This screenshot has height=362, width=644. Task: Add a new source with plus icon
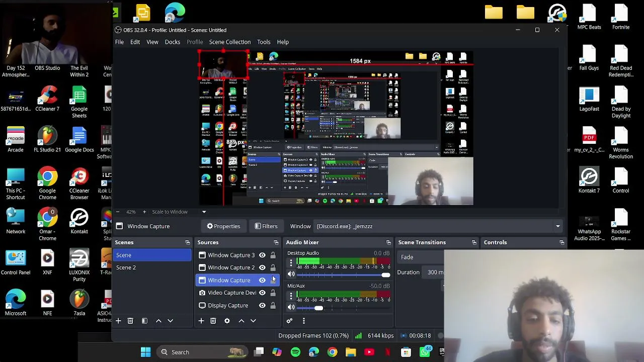pyautogui.click(x=201, y=321)
